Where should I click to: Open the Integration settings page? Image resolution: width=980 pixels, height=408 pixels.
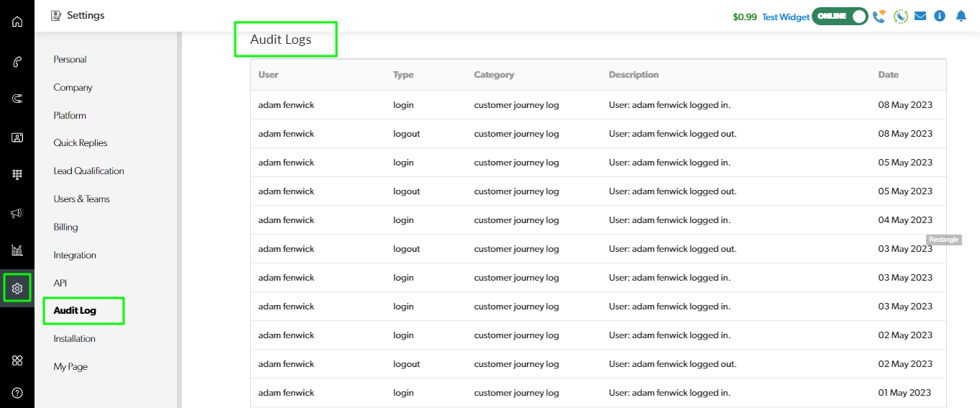tap(75, 255)
